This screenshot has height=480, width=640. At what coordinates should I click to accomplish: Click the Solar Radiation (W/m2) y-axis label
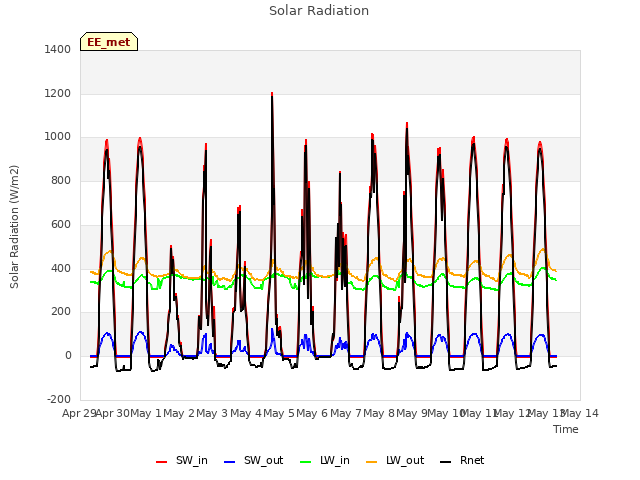point(14,227)
